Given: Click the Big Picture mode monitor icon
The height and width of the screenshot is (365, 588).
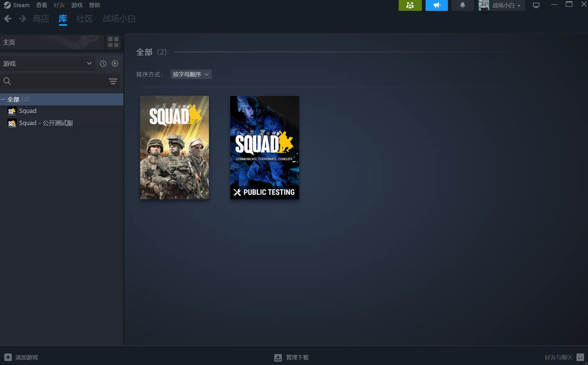Looking at the screenshot, I should click(x=536, y=5).
